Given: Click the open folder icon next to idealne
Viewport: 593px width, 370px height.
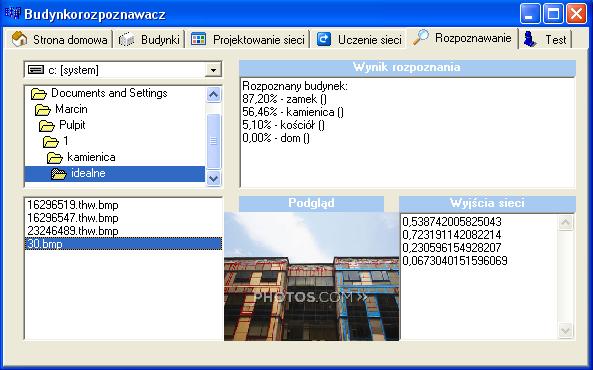Looking at the screenshot, I should point(59,174).
